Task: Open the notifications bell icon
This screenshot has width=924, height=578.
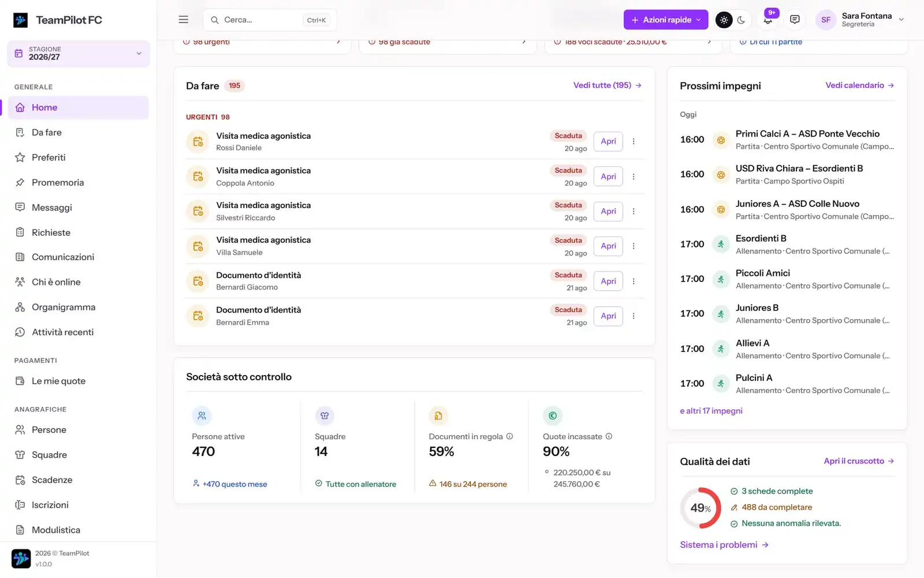Action: [x=767, y=20]
